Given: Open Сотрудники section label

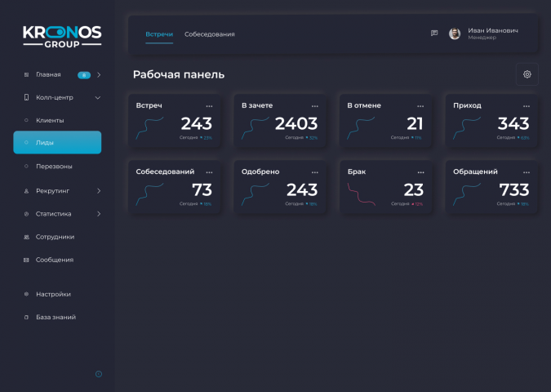Looking at the screenshot, I should pos(55,237).
